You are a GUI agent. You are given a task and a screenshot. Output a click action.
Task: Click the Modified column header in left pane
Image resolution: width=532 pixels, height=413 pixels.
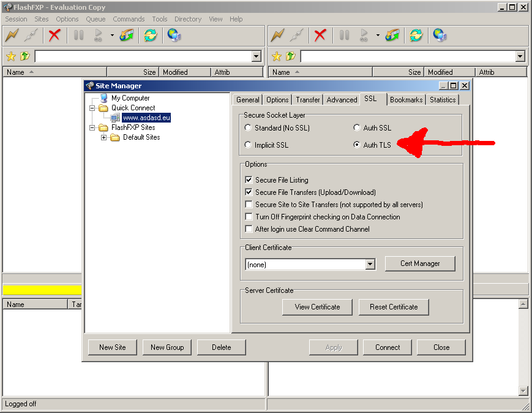[184, 72]
